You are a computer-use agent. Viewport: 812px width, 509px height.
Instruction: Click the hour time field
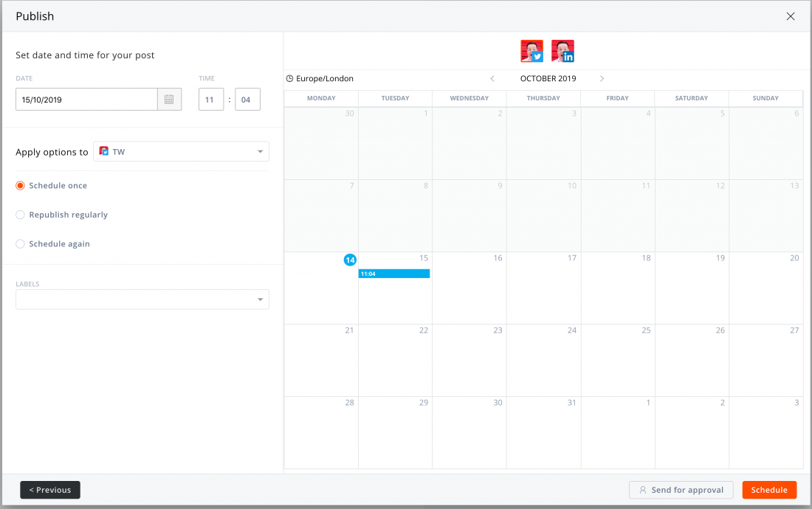pos(211,100)
